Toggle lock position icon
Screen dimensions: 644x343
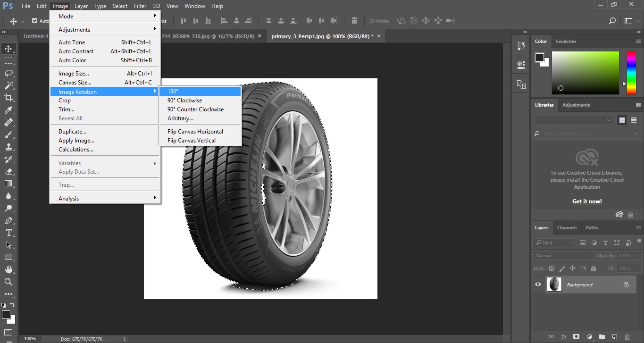(x=572, y=268)
